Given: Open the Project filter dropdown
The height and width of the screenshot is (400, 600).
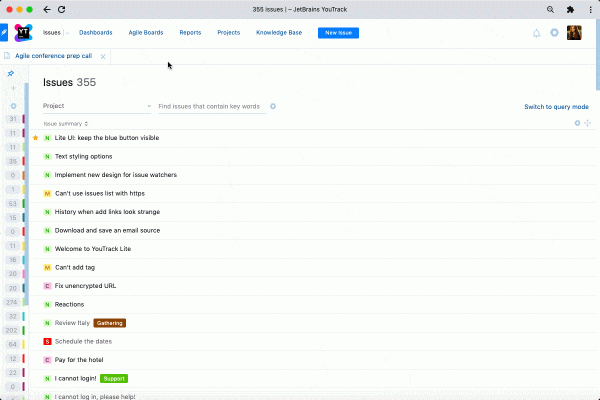Looking at the screenshot, I should tap(97, 106).
